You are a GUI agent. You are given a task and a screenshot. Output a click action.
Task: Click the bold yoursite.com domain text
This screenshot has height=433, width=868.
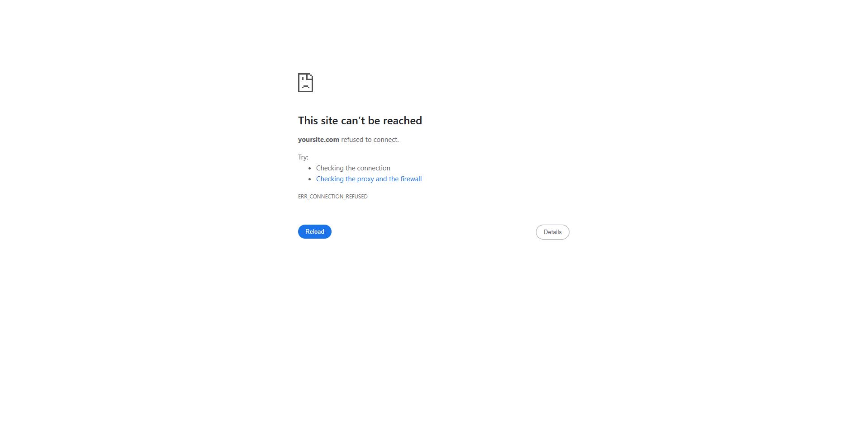(318, 140)
